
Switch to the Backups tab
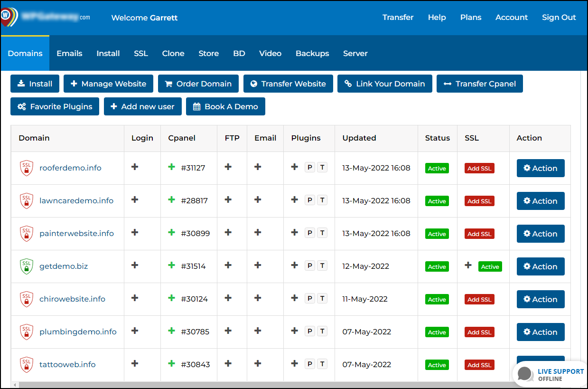tap(312, 53)
